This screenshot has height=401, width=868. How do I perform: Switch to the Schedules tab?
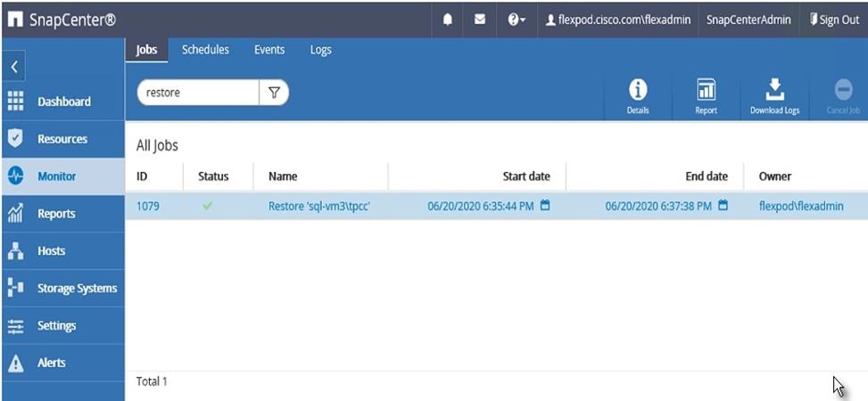[205, 50]
